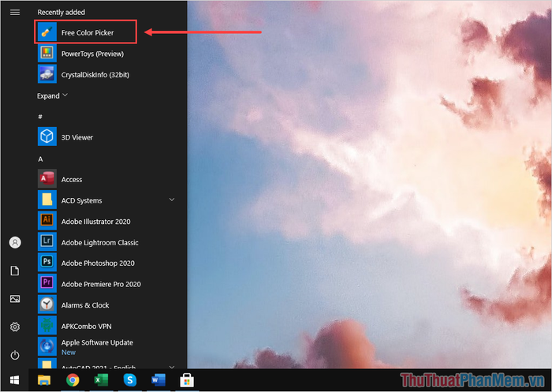Viewport: 552px width, 392px height.
Task: Open File Explorer from the taskbar
Action: click(44, 380)
